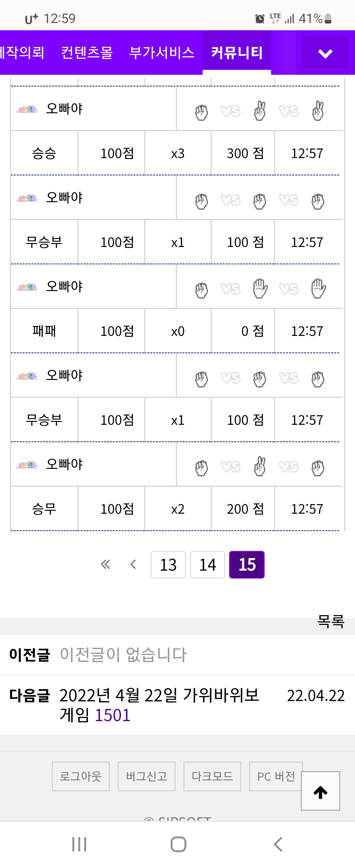Switch to PC 버전 view
The width and height of the screenshot is (355, 868).
point(275,776)
